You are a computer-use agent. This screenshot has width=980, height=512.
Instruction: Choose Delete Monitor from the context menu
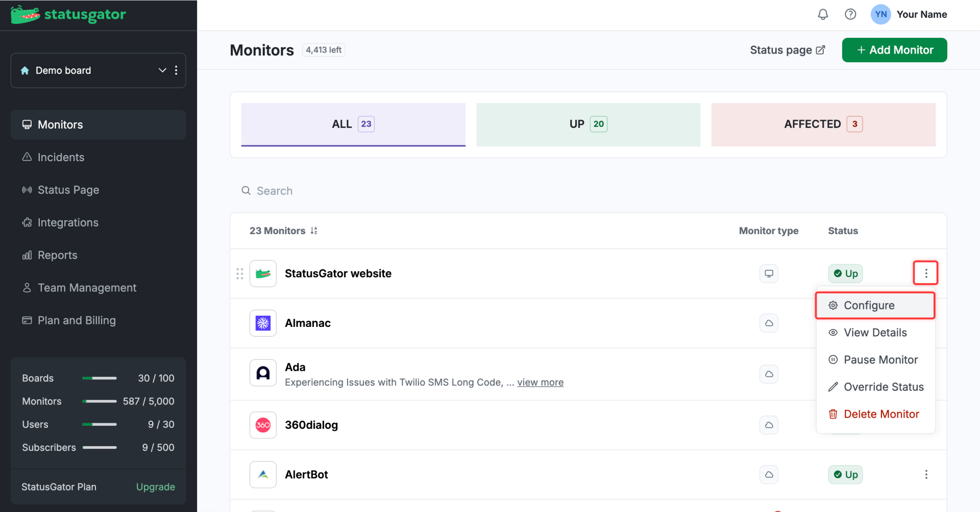click(x=875, y=414)
